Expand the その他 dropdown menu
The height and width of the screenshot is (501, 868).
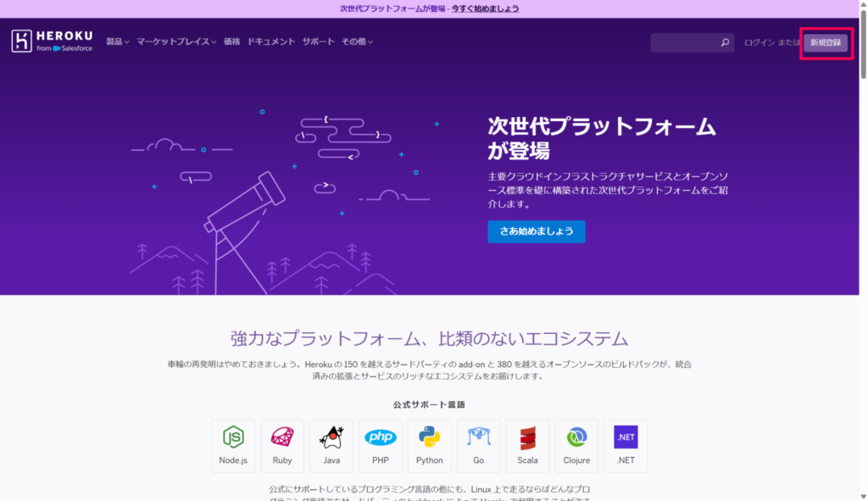point(357,42)
